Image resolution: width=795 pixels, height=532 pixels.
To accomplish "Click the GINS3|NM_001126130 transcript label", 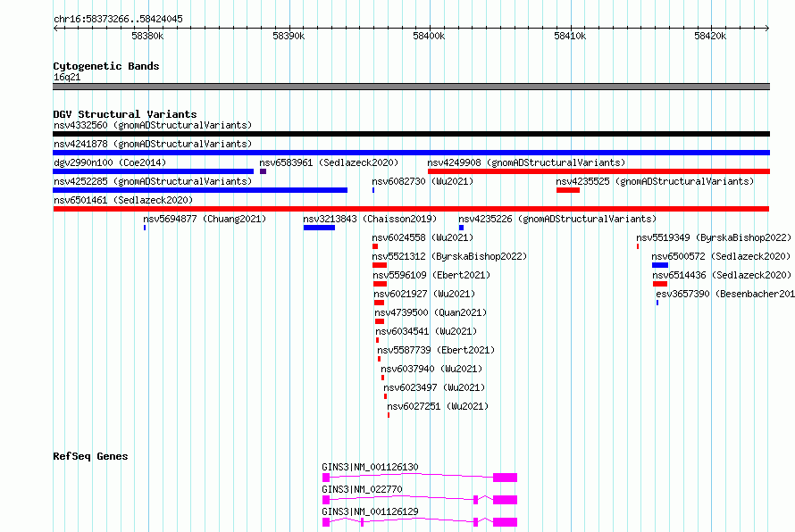I will click(370, 467).
